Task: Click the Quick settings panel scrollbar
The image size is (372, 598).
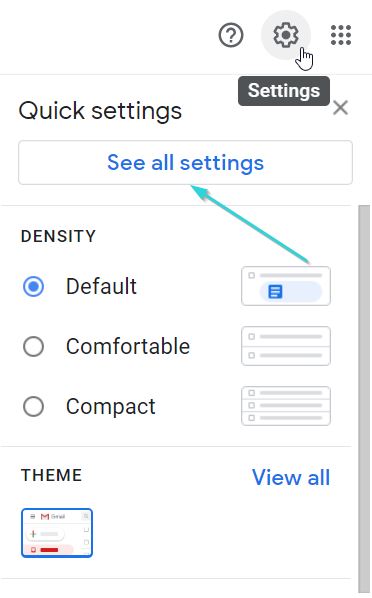Action: click(x=364, y=399)
